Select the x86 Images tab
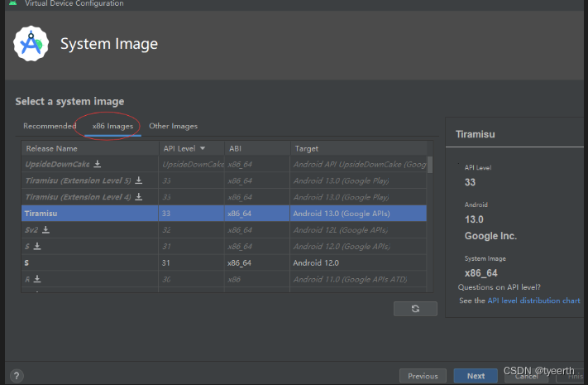This screenshot has height=385, width=588. (x=112, y=126)
